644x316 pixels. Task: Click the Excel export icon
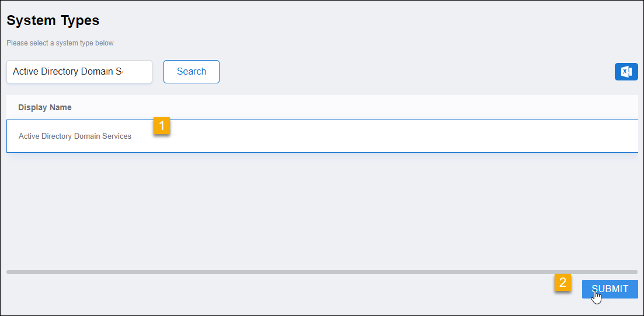pyautogui.click(x=626, y=72)
